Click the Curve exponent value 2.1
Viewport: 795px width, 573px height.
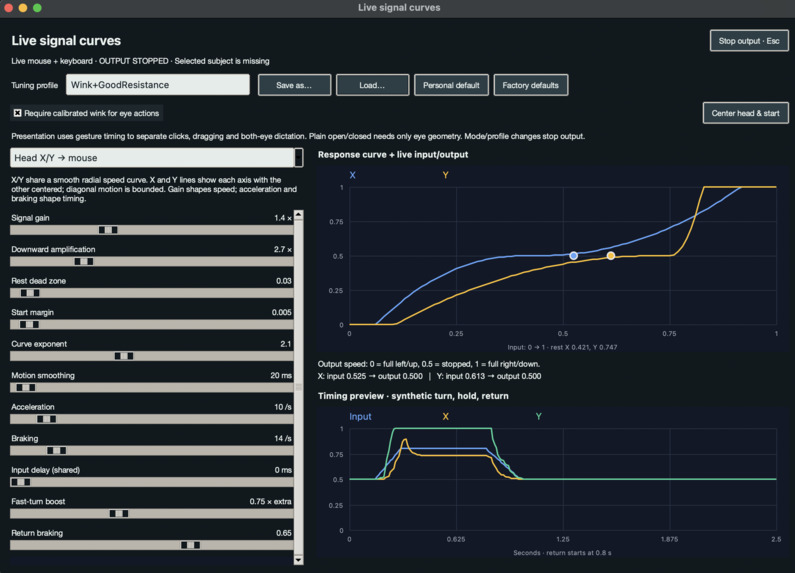pyautogui.click(x=286, y=344)
